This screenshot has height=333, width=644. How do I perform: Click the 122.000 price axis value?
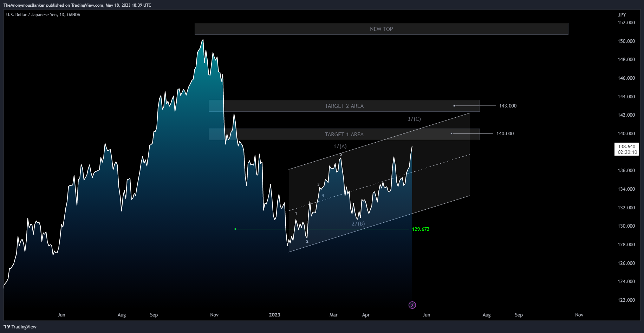click(626, 300)
